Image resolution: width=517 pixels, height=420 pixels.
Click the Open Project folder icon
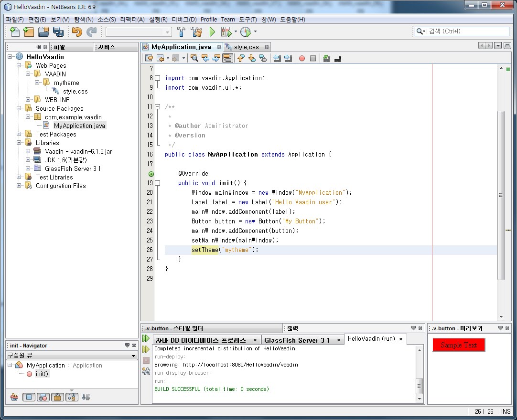pyautogui.click(x=43, y=31)
